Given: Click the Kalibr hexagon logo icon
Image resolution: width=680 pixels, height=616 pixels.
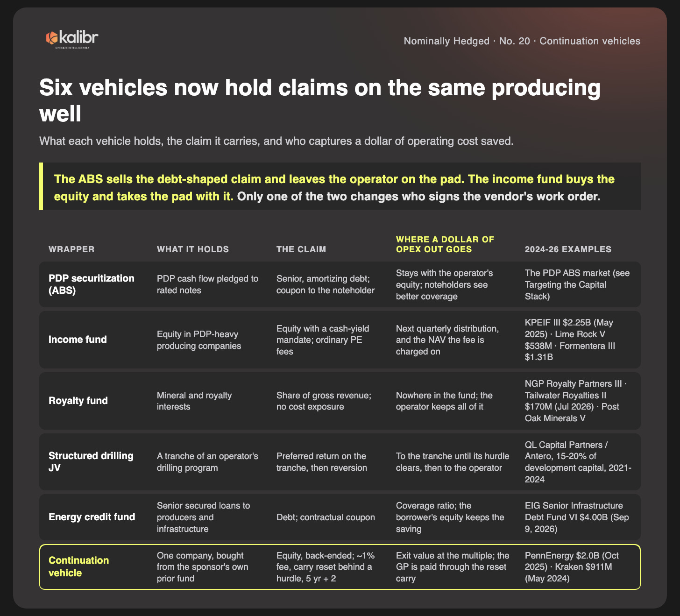Looking at the screenshot, I should coord(51,38).
